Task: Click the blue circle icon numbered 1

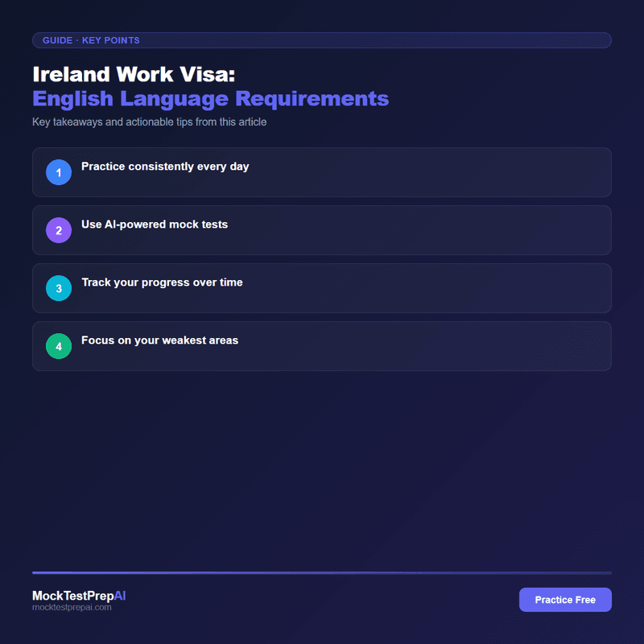Action: click(x=58, y=172)
